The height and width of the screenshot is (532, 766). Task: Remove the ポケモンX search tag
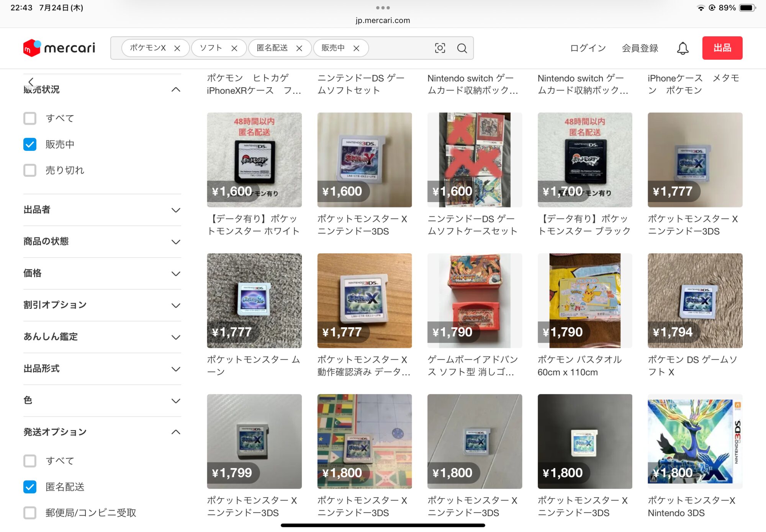(x=177, y=48)
